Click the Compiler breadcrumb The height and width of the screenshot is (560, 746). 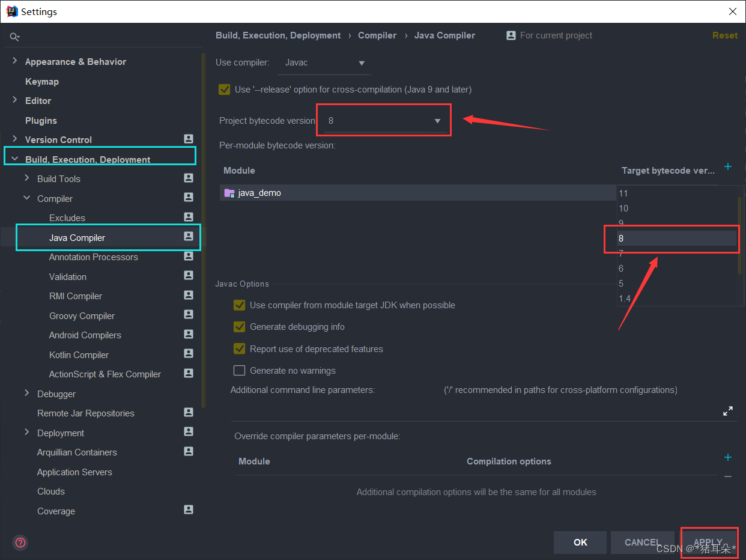[x=377, y=35]
